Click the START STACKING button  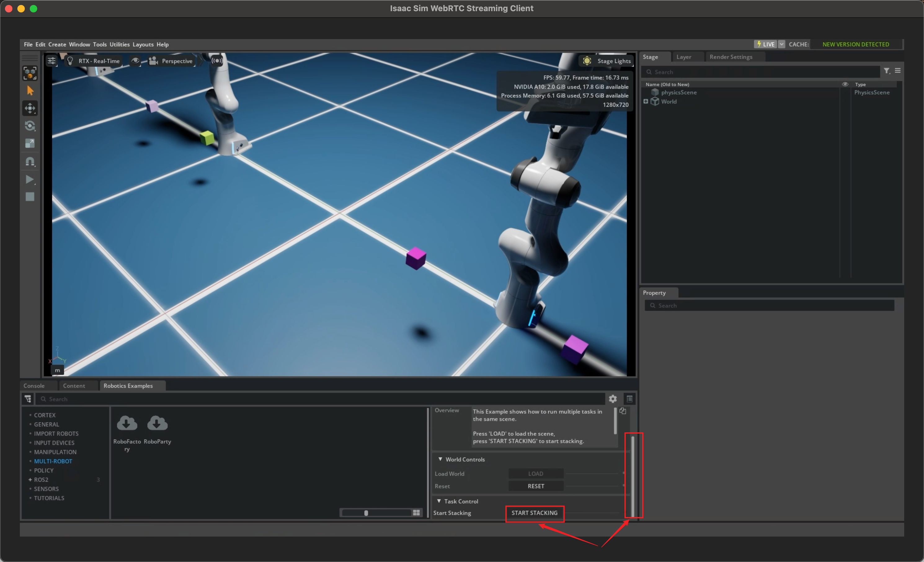pos(534,513)
